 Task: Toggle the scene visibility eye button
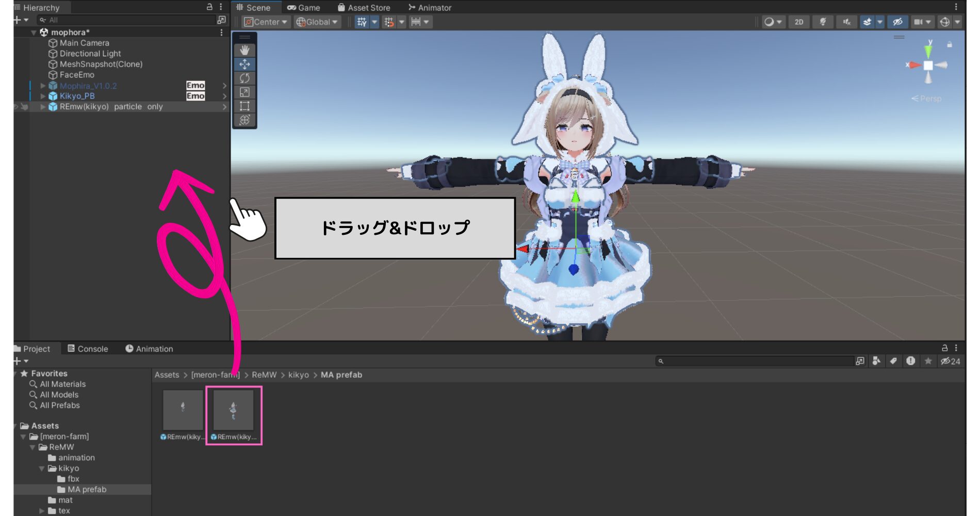point(897,22)
